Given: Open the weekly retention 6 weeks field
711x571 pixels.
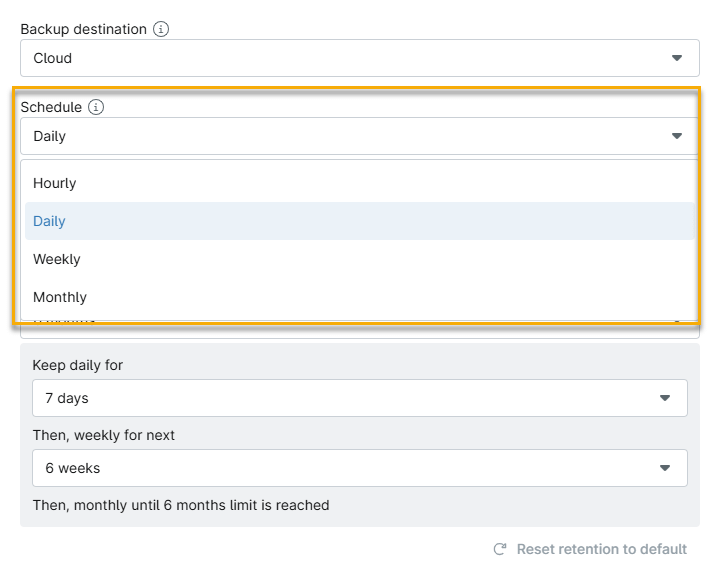Looking at the screenshot, I should pyautogui.click(x=340, y=468).
